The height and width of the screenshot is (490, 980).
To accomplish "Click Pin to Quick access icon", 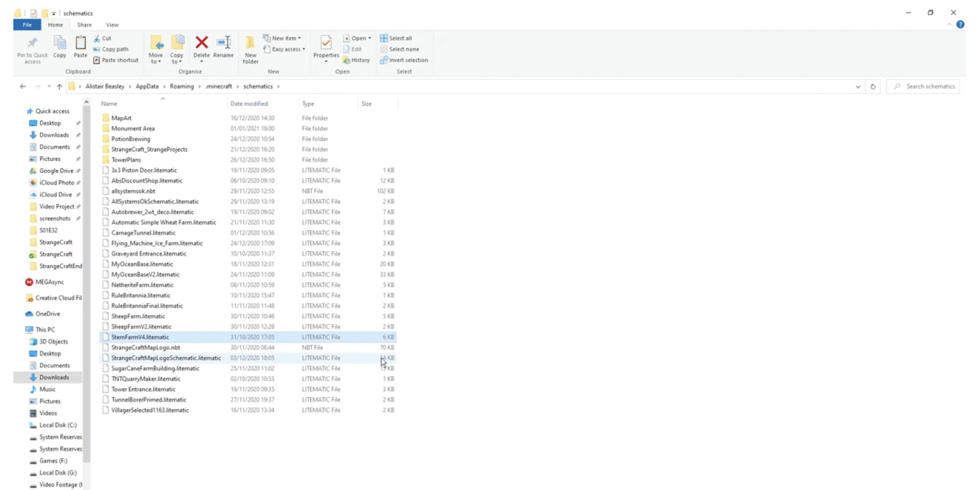I will click(33, 43).
